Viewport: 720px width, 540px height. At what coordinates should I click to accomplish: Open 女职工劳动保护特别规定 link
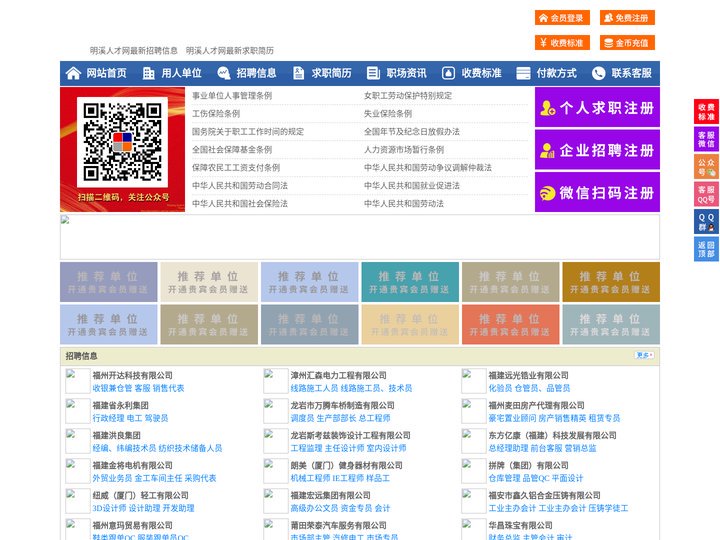(408, 96)
